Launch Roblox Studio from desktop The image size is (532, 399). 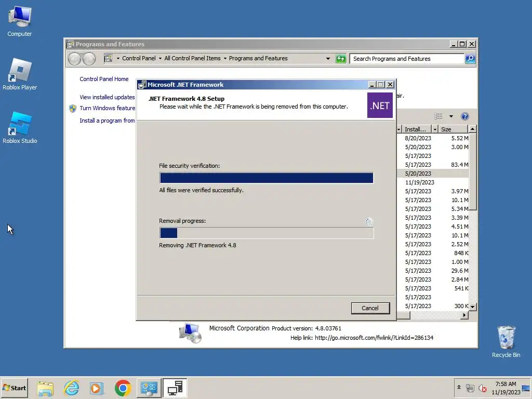pyautogui.click(x=20, y=128)
